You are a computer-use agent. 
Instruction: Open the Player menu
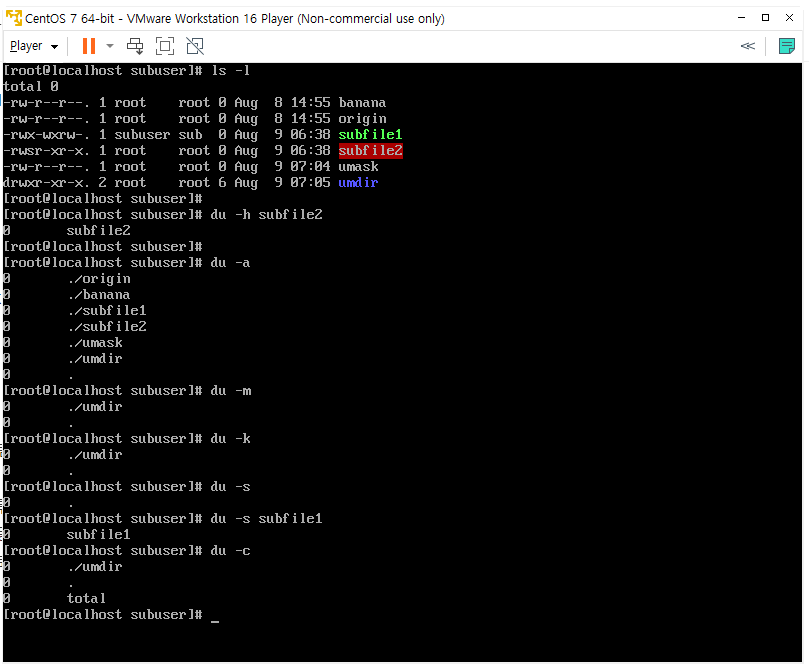(x=34, y=46)
